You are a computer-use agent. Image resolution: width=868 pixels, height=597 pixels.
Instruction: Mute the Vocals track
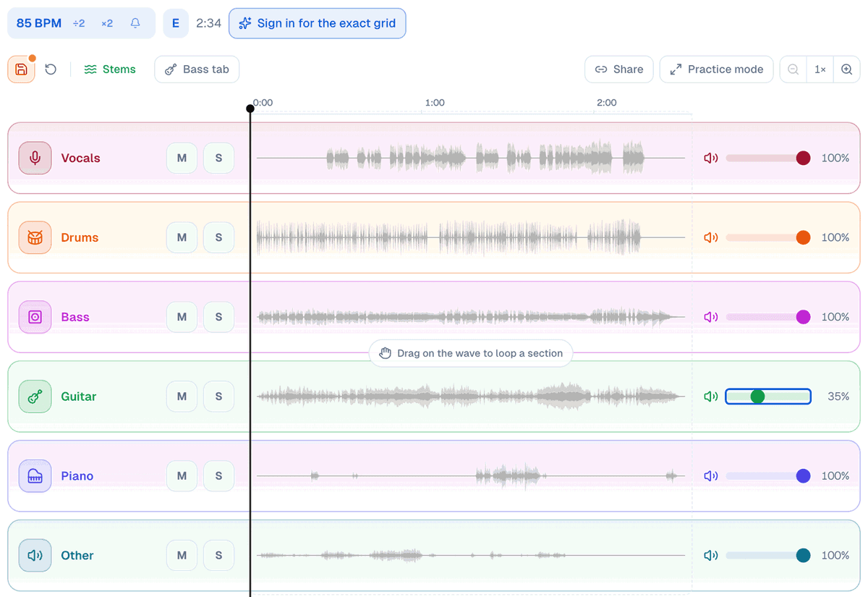[182, 158]
